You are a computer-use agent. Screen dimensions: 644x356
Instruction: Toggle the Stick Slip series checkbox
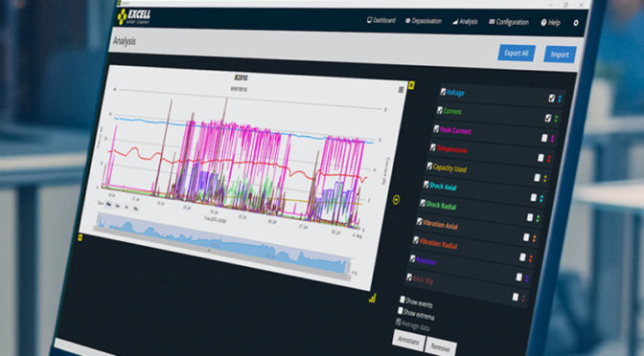(x=409, y=278)
